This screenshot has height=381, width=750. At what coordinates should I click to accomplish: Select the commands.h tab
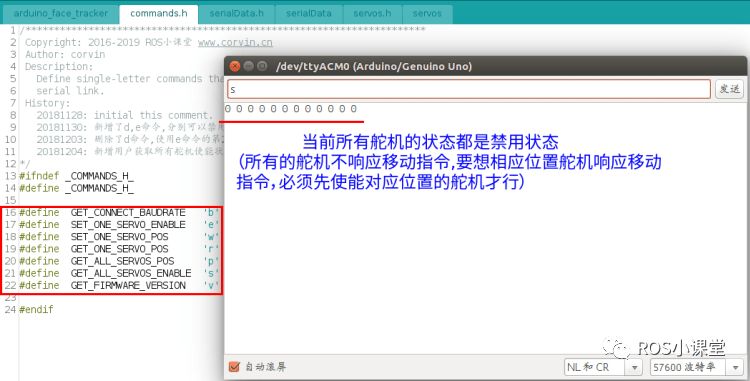tap(159, 13)
